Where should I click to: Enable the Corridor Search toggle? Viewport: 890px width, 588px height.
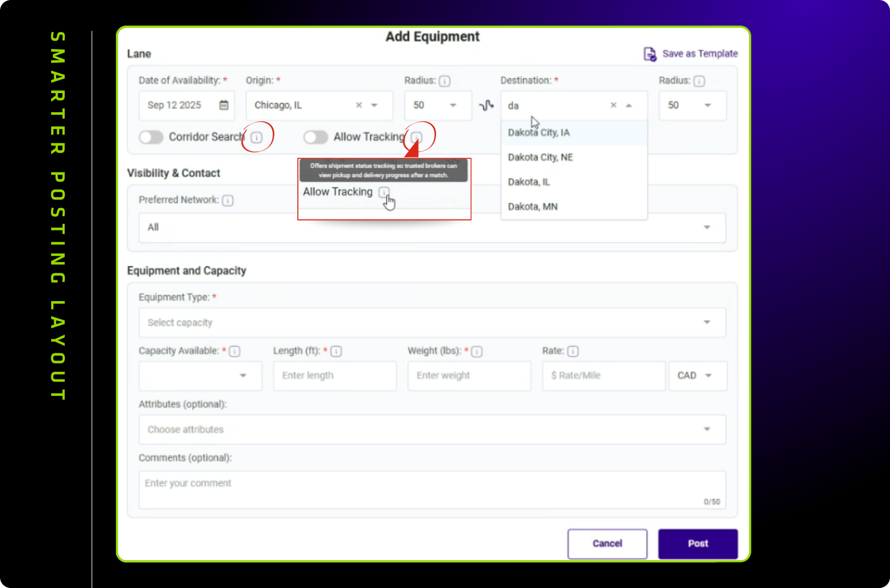click(151, 137)
